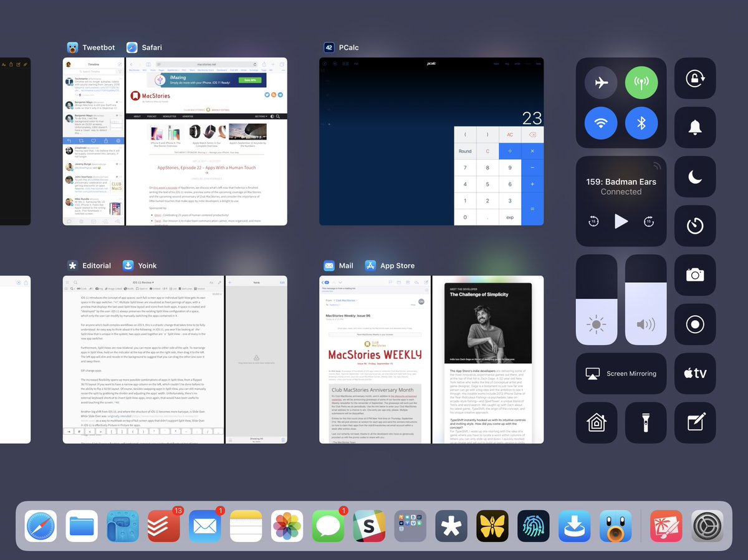Tap the Safari label above the split card
Screen dimensions: 748x560
click(151, 47)
